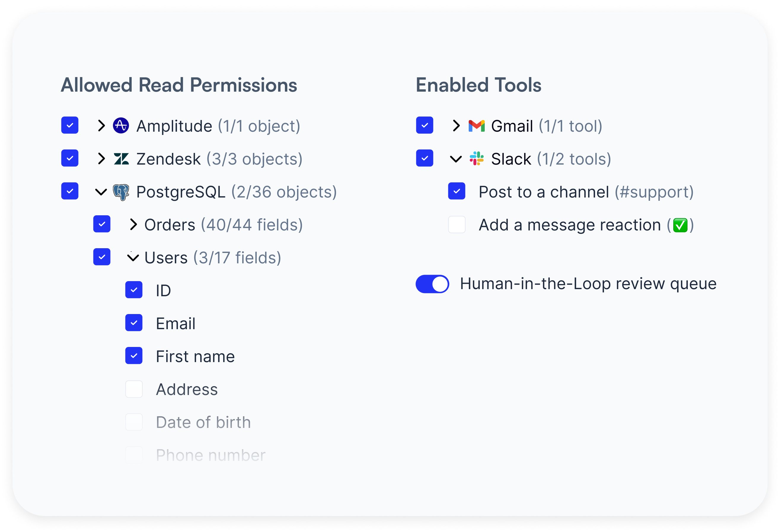Collapse the Users fields list

click(133, 257)
